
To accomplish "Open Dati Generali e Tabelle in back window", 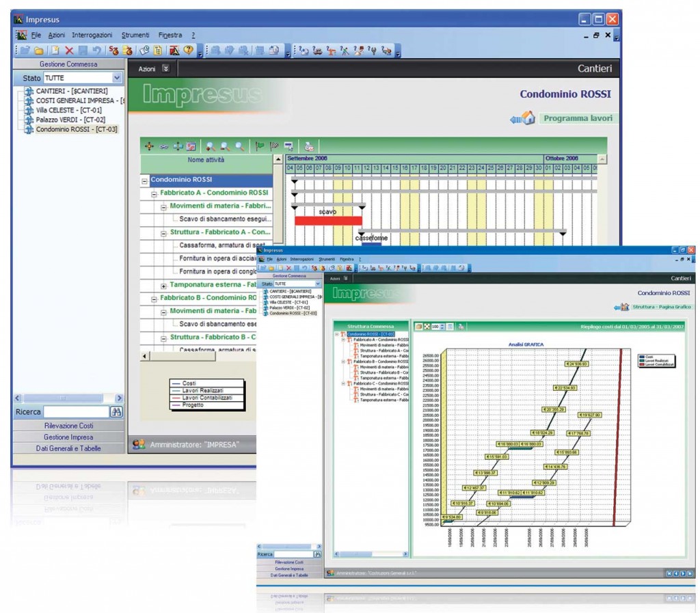I will pos(68,448).
